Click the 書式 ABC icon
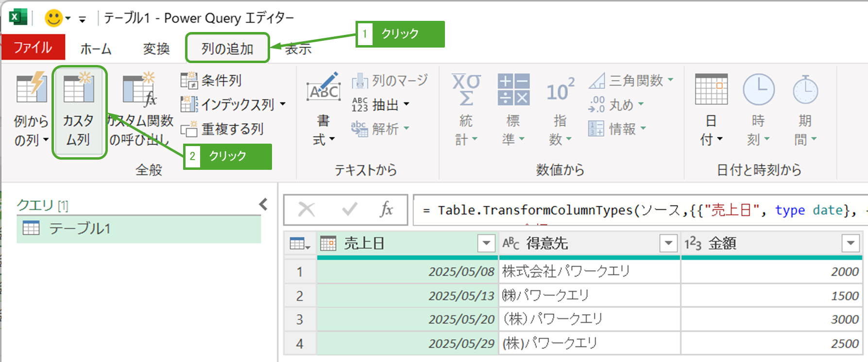The height and width of the screenshot is (362, 868). pyautogui.click(x=323, y=87)
